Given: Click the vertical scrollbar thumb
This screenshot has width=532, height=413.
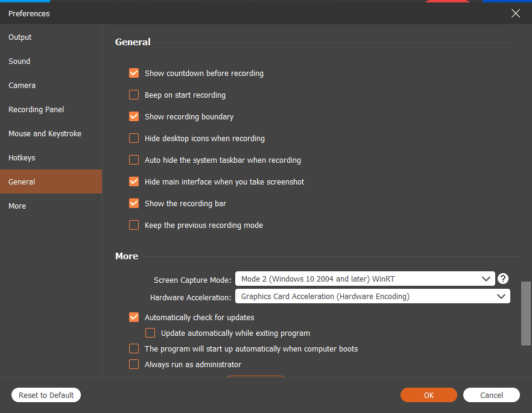Looking at the screenshot, I should pos(525,314).
